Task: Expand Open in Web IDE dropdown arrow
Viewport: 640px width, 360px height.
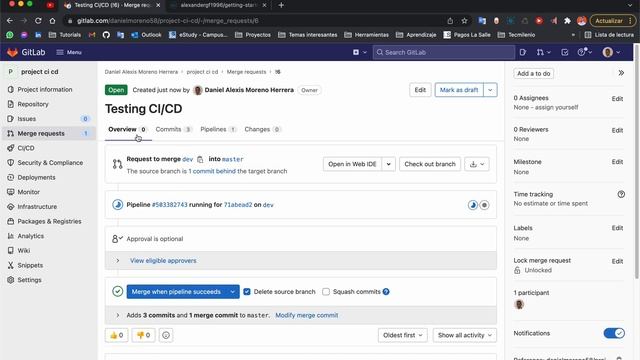Action: [x=389, y=164]
